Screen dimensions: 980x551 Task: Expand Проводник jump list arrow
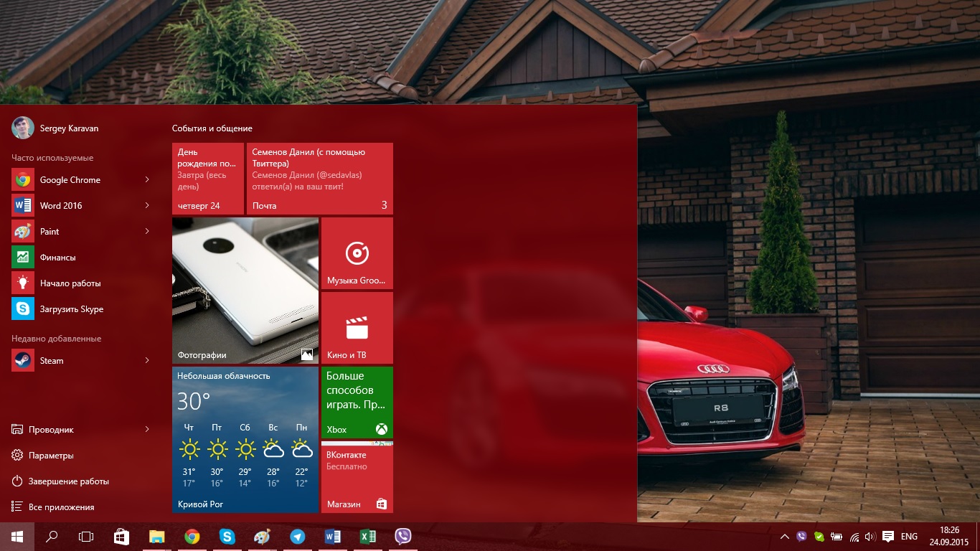pyautogui.click(x=147, y=430)
